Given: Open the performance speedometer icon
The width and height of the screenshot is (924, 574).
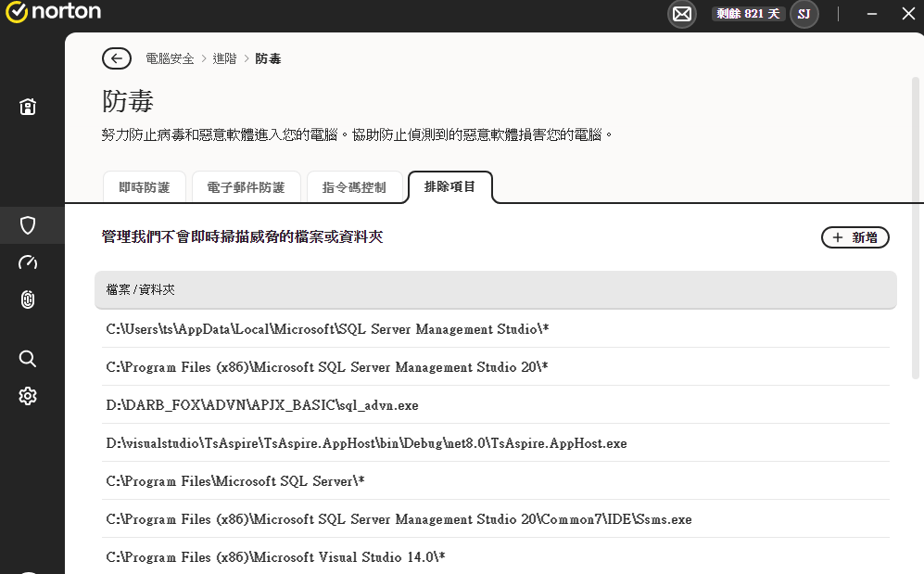Looking at the screenshot, I should [28, 262].
